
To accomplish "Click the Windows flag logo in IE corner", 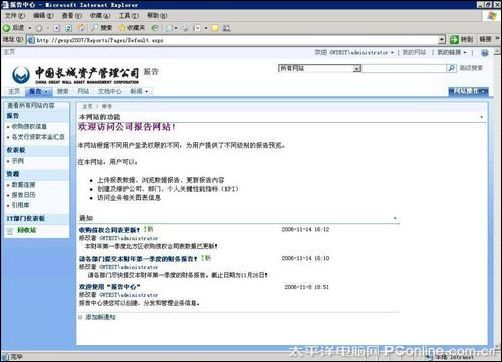I will 491,16.
